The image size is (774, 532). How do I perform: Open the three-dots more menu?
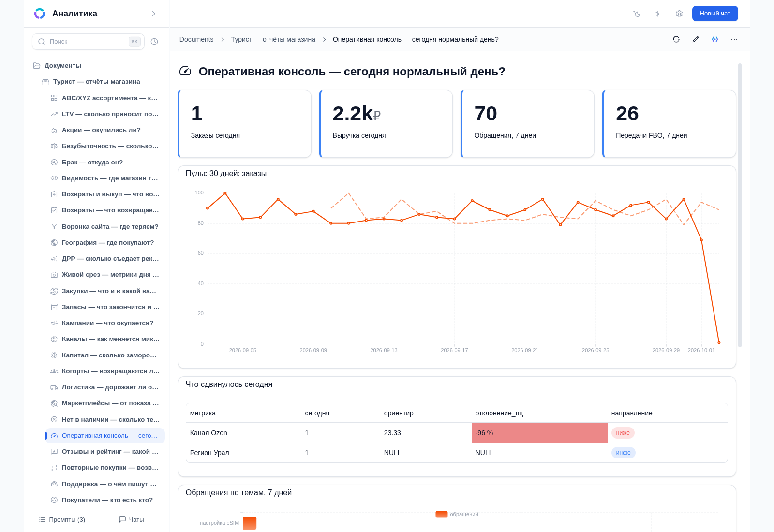point(734,39)
